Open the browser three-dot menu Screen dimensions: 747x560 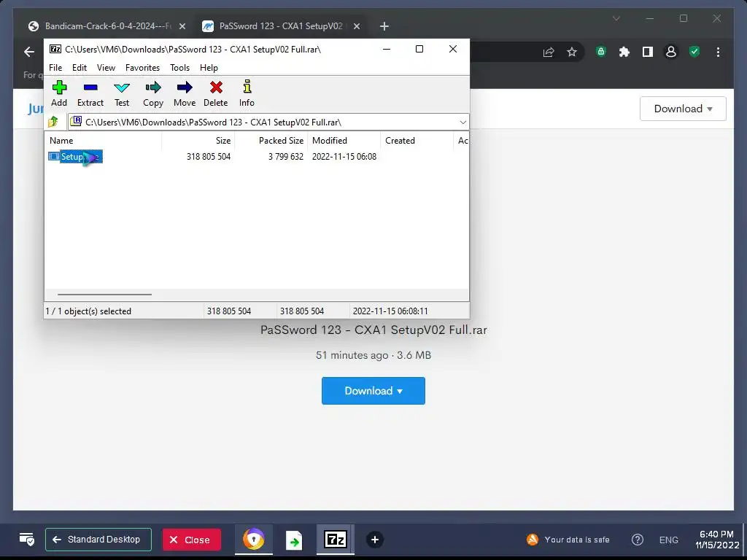[x=718, y=52]
